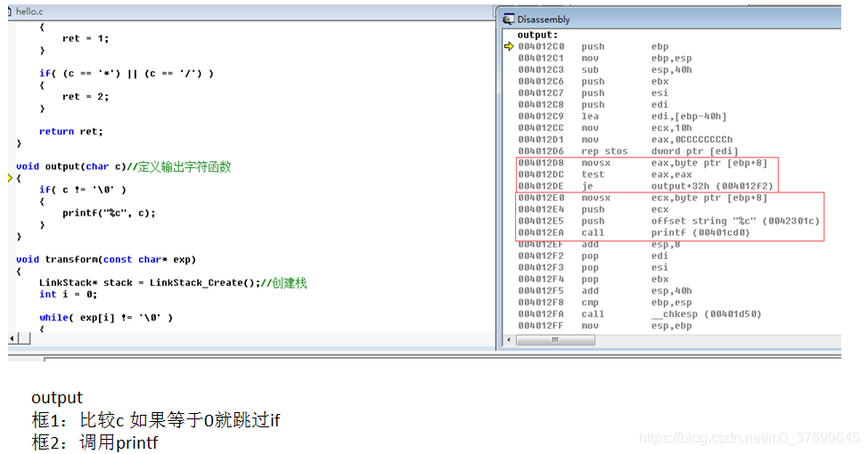Click address 004012F5 add esp,40h line
868x454 pixels.
click(605, 290)
